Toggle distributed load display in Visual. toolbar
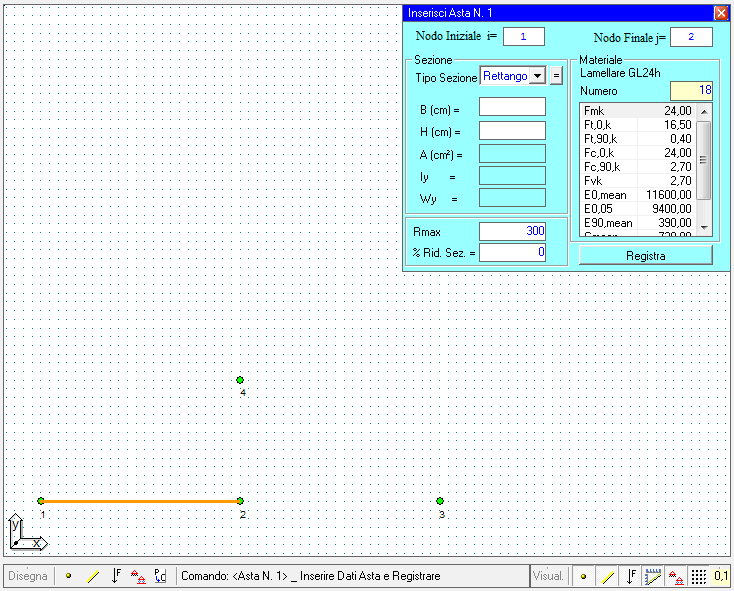Viewport: 734px width, 591px height. pyautogui.click(x=653, y=576)
